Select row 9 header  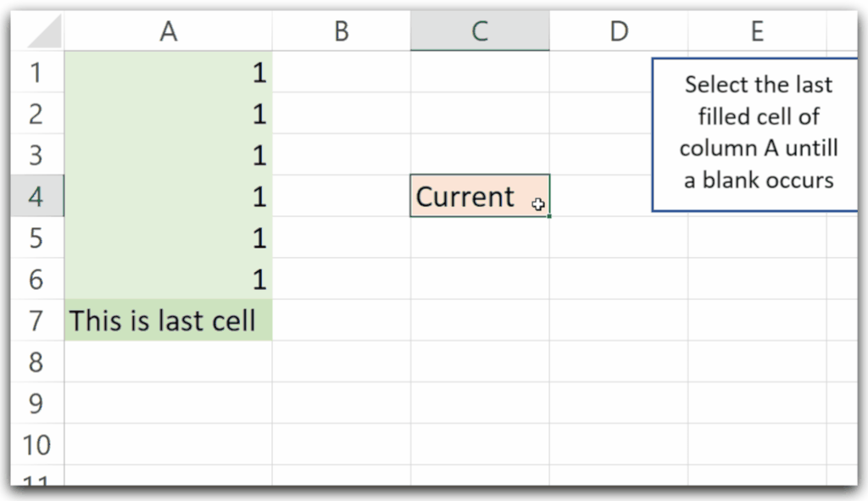(x=36, y=404)
